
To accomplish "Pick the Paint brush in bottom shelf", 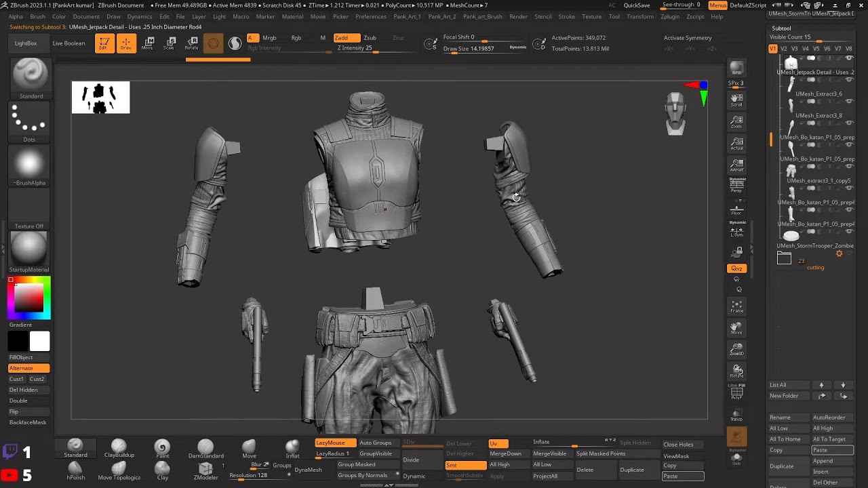I will point(162,448).
